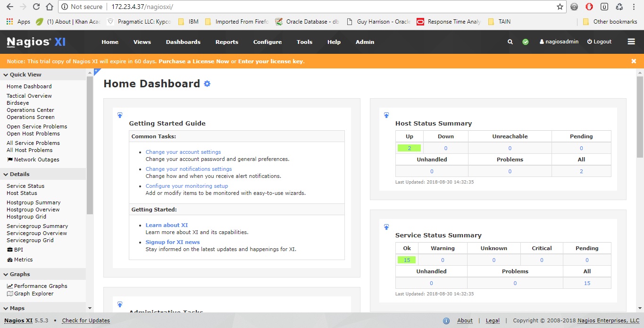Log out of Nagios XI

tap(599, 42)
